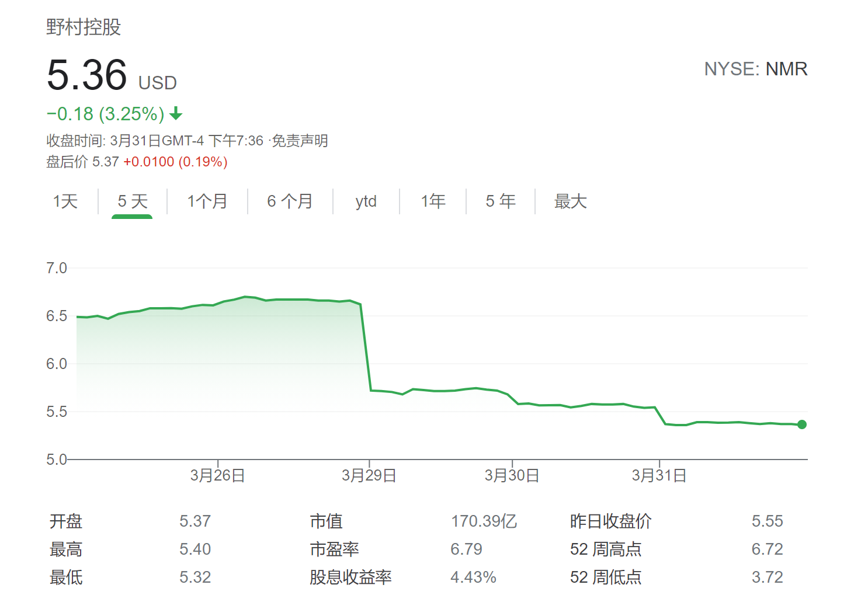Show the 5 年 price history
The image size is (868, 609).
501,201
